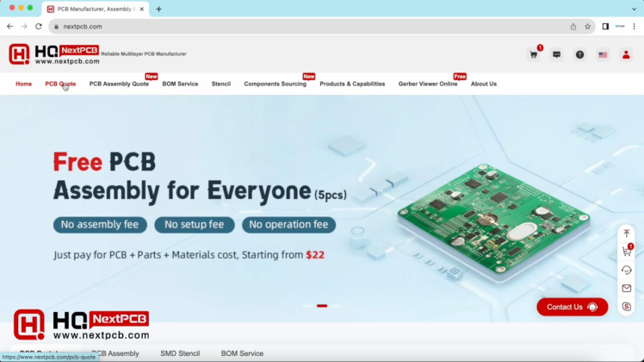The width and height of the screenshot is (644, 362).
Task: Click the green PCB board banner image
Action: (x=494, y=222)
